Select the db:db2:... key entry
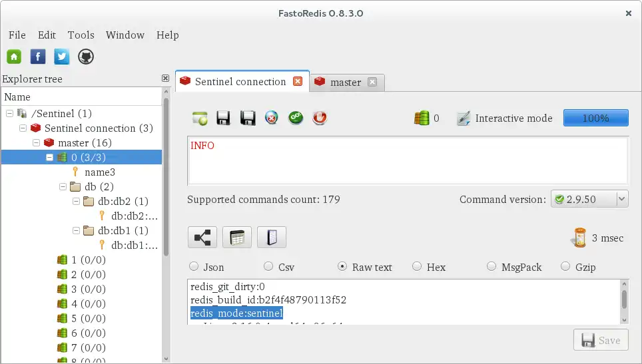Viewport: 642px width, 364px height. coord(135,216)
